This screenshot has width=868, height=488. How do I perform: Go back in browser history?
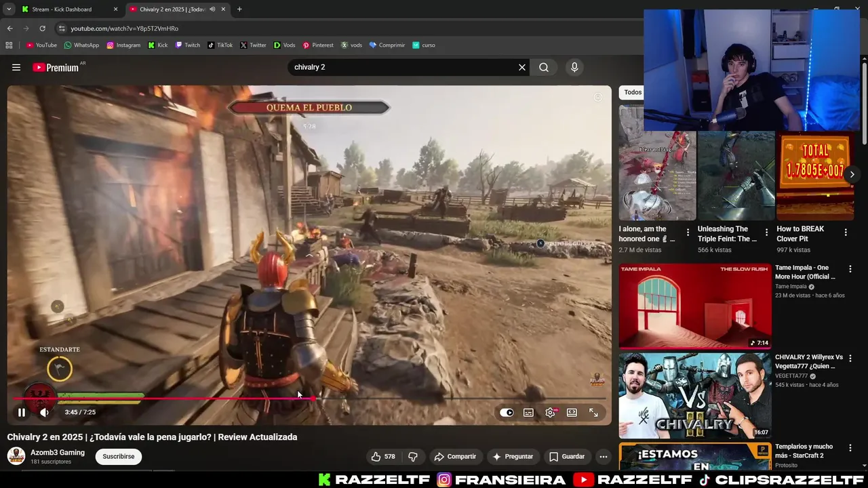click(x=9, y=28)
